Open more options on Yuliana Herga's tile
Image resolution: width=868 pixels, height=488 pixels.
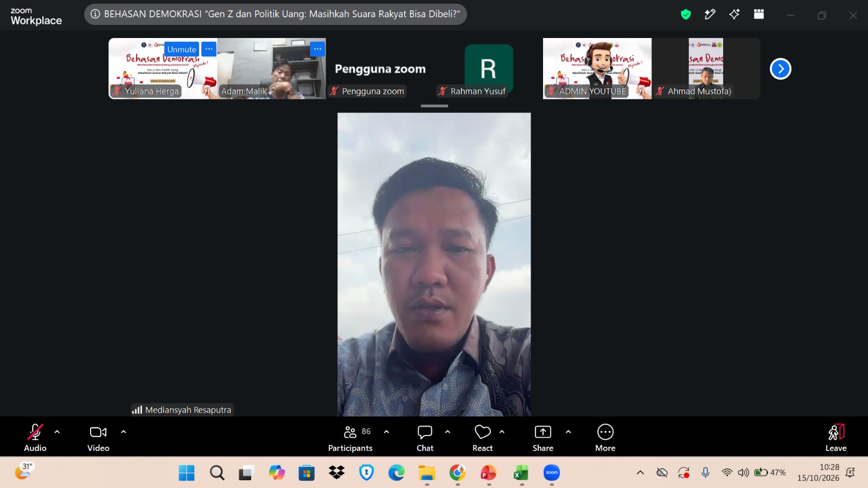pos(209,49)
